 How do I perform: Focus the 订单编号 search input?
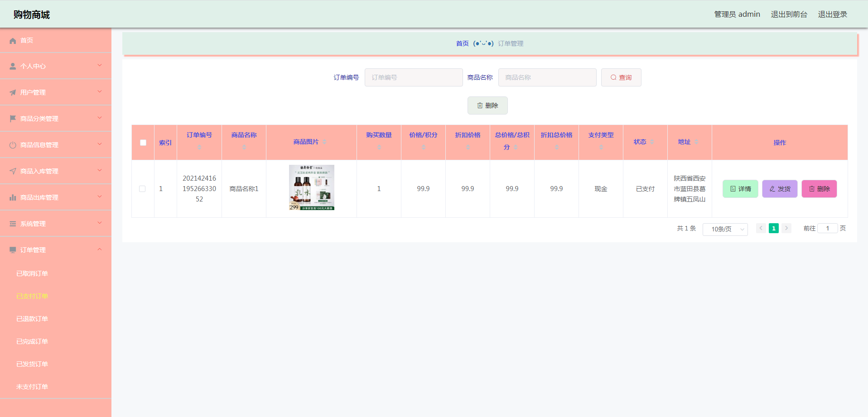(x=414, y=77)
